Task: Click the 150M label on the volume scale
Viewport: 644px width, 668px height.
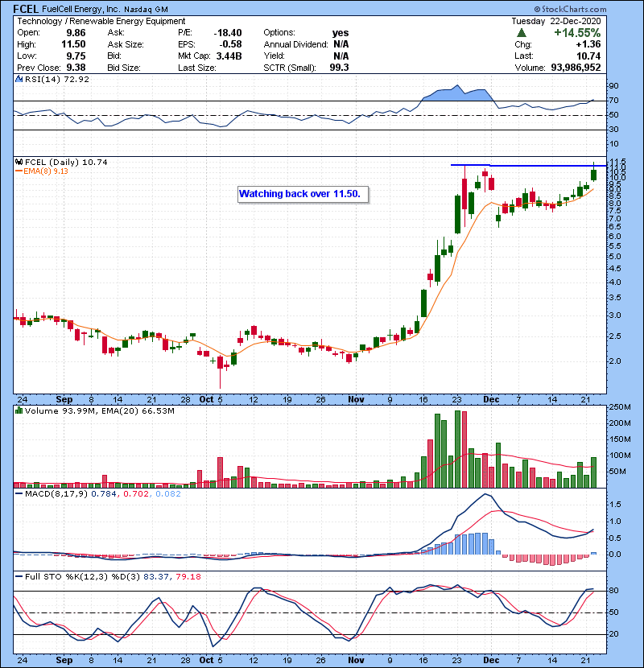Action: pos(620,439)
